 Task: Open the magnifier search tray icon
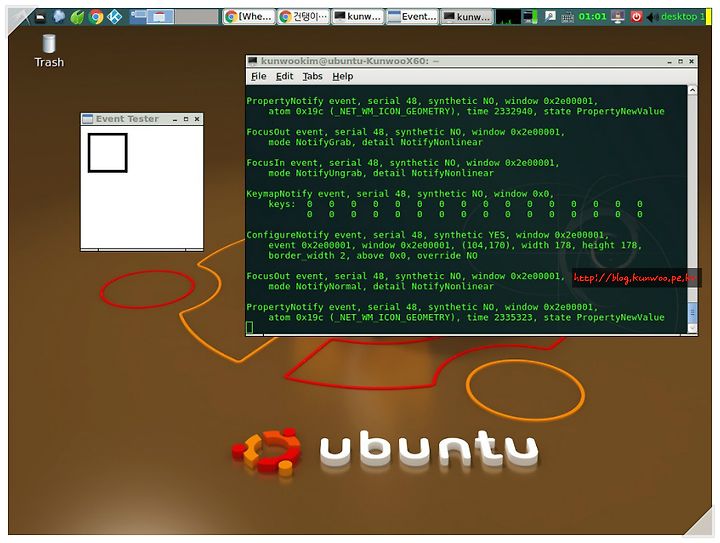[550, 17]
